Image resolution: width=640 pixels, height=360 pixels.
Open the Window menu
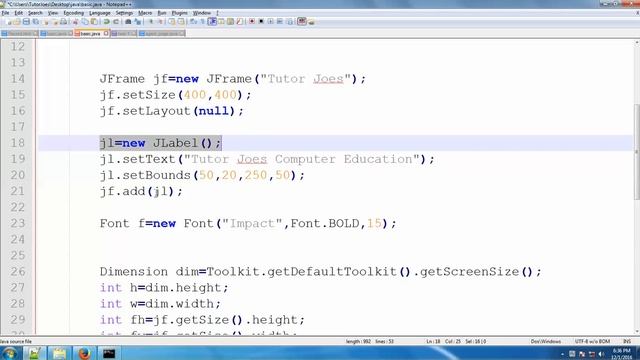202,13
